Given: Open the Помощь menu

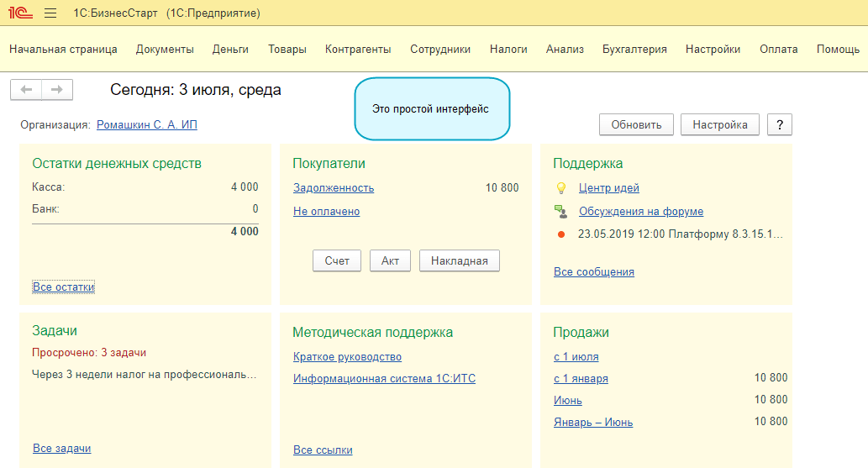Looking at the screenshot, I should click(x=838, y=50).
